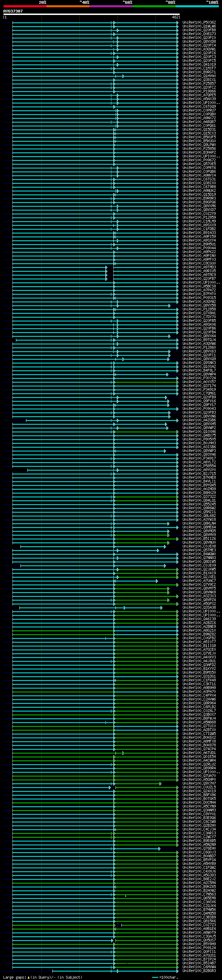Image resolution: width=222 pixels, height=980 pixels.
Task: Select hit UniRef100_P50362
Action: (199, 23)
